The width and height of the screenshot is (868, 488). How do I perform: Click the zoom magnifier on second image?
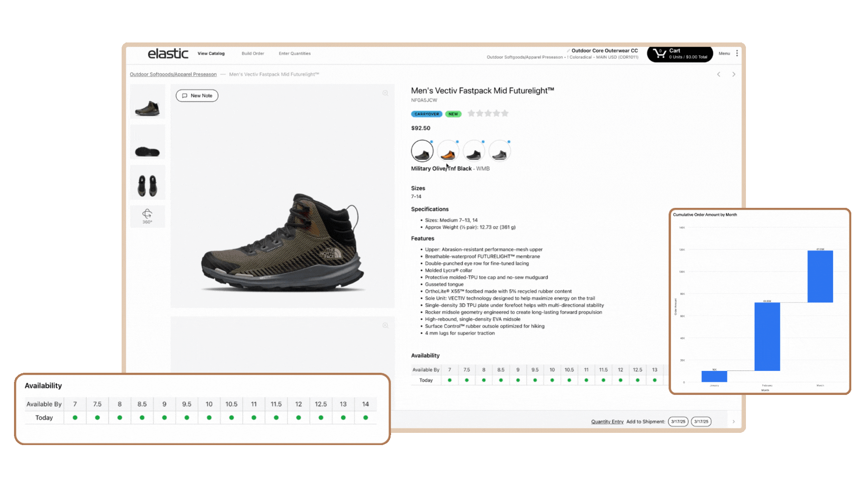[x=385, y=325]
